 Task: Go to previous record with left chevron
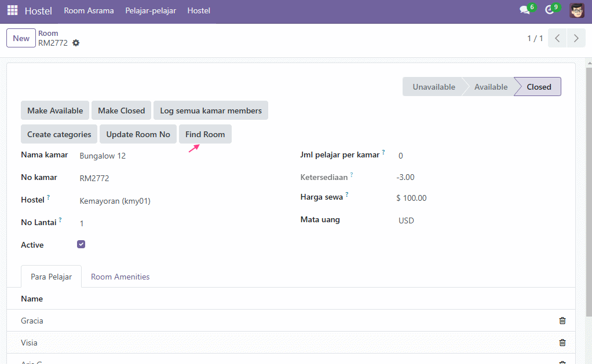pyautogui.click(x=557, y=38)
